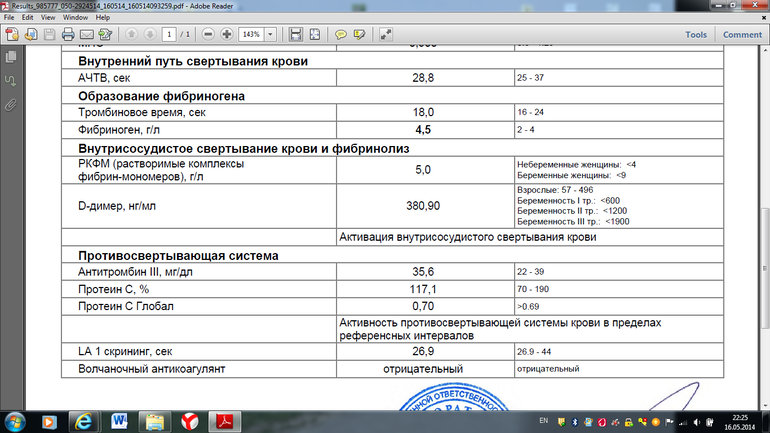Open Windows Media Player from taskbar
770x433 pixels.
pyautogui.click(x=49, y=422)
